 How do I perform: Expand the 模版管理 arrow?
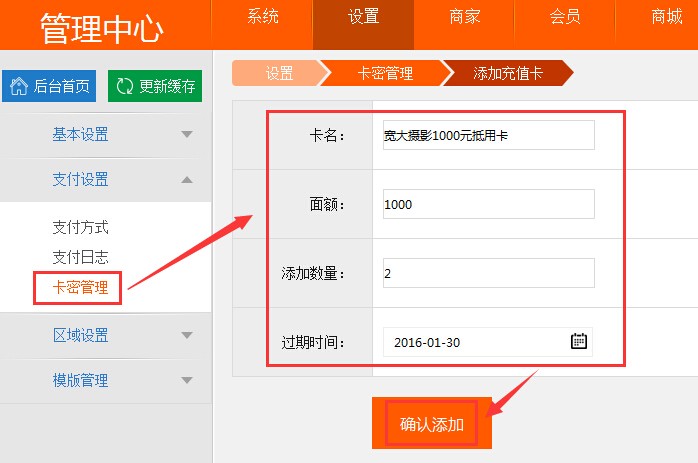187,380
